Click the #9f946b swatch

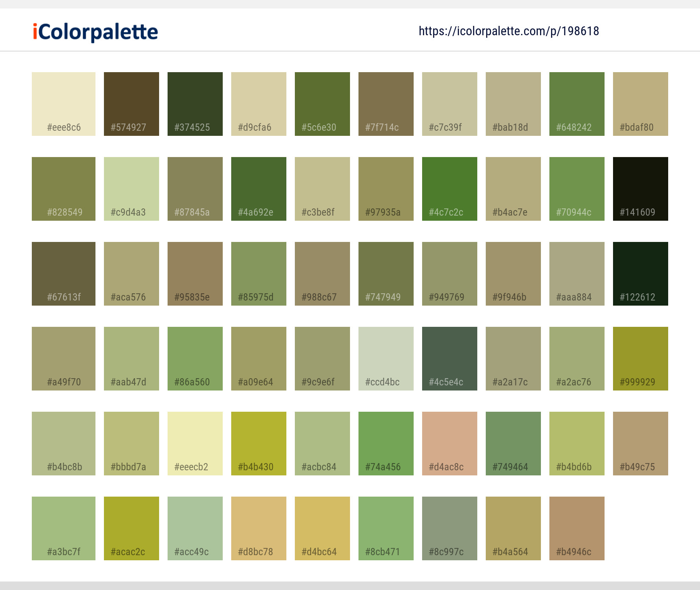click(x=513, y=274)
